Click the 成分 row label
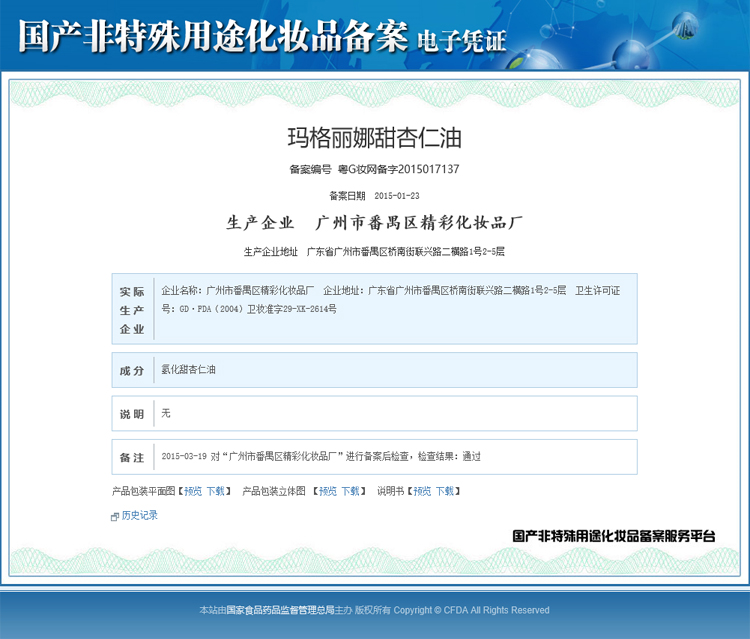This screenshot has height=639, width=750. click(132, 371)
